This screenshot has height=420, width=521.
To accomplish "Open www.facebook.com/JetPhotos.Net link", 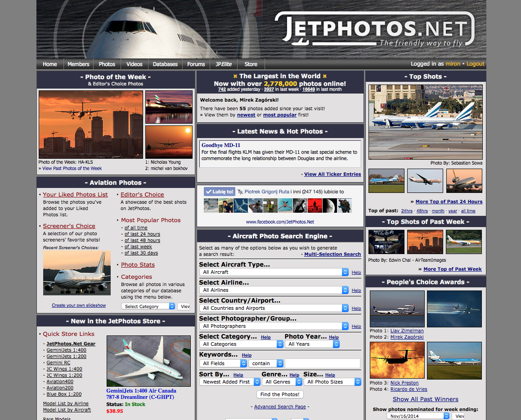I will (280, 222).
